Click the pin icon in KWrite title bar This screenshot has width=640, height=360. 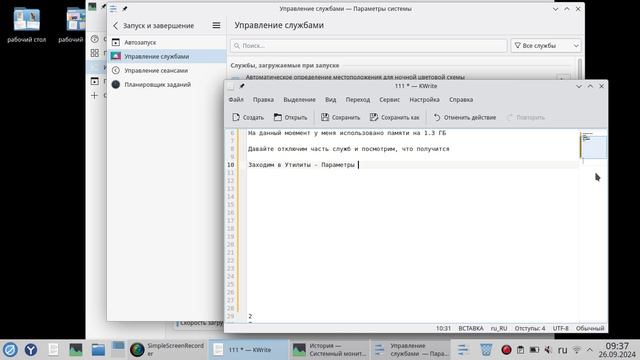point(242,86)
